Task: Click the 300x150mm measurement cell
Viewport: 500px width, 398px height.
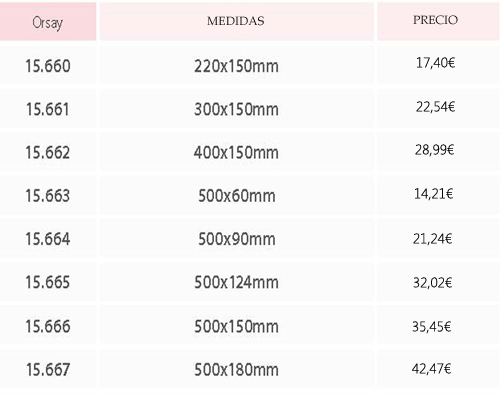Action: [x=236, y=109]
